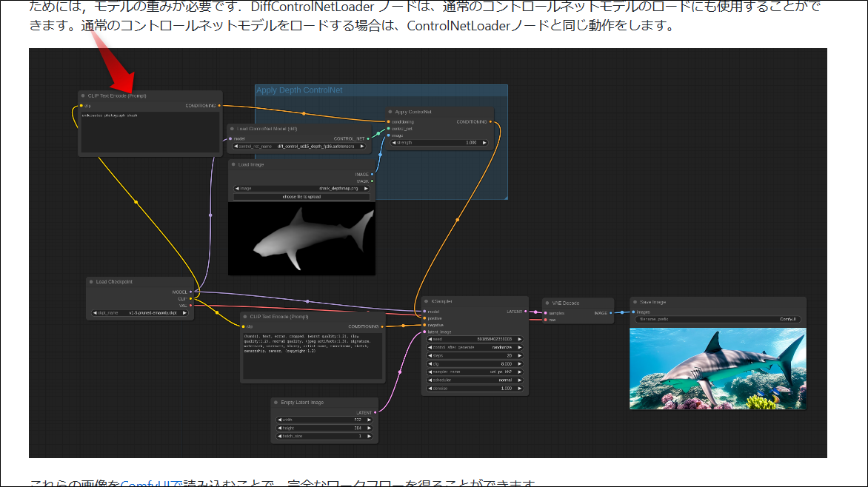This screenshot has width=868, height=487.
Task: Click images input socket on Save Image
Action: (634, 312)
